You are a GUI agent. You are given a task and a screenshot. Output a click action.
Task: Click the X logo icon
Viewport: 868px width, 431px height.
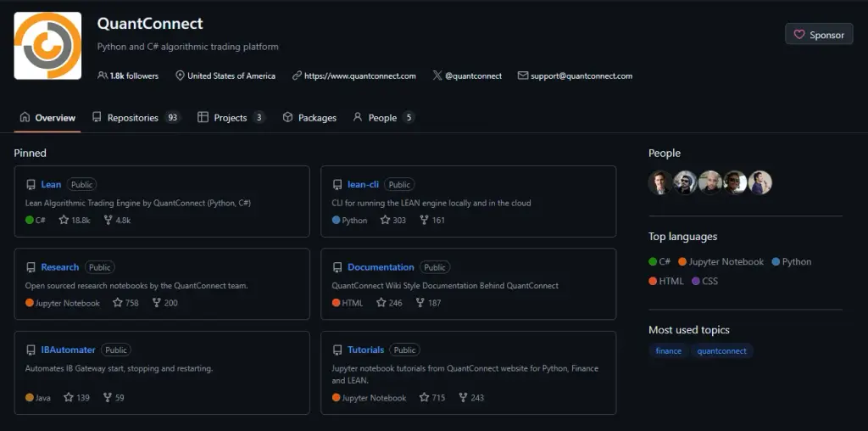pos(437,76)
